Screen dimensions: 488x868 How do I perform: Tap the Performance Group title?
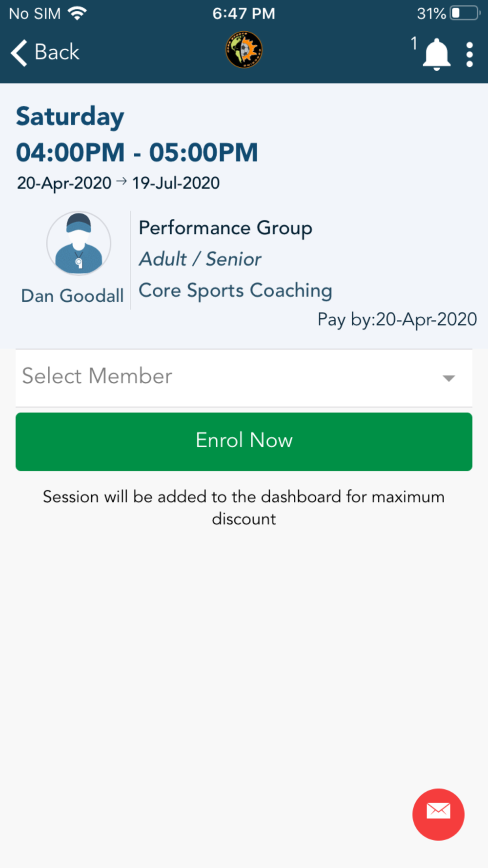point(225,228)
